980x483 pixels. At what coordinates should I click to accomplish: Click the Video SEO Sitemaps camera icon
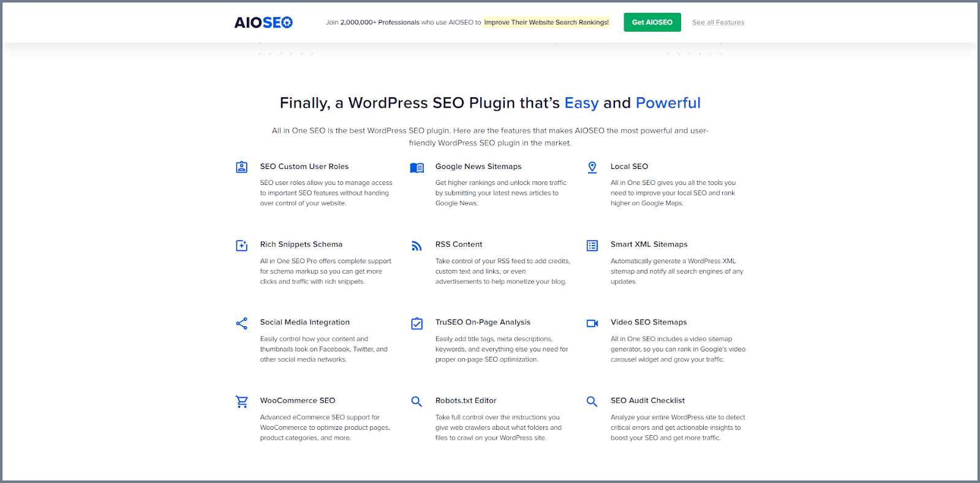point(592,323)
